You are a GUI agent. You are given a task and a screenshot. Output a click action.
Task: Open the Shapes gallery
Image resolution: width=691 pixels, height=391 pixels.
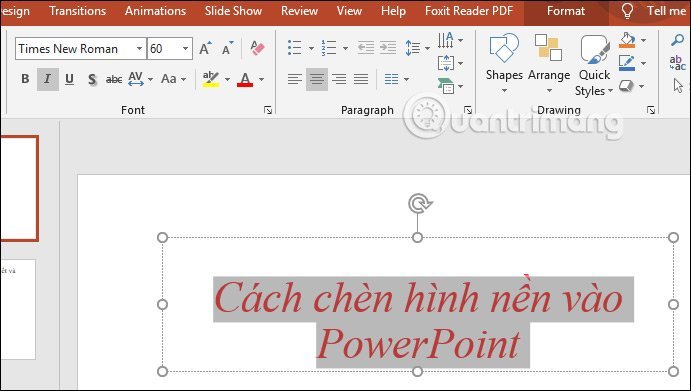point(504,63)
